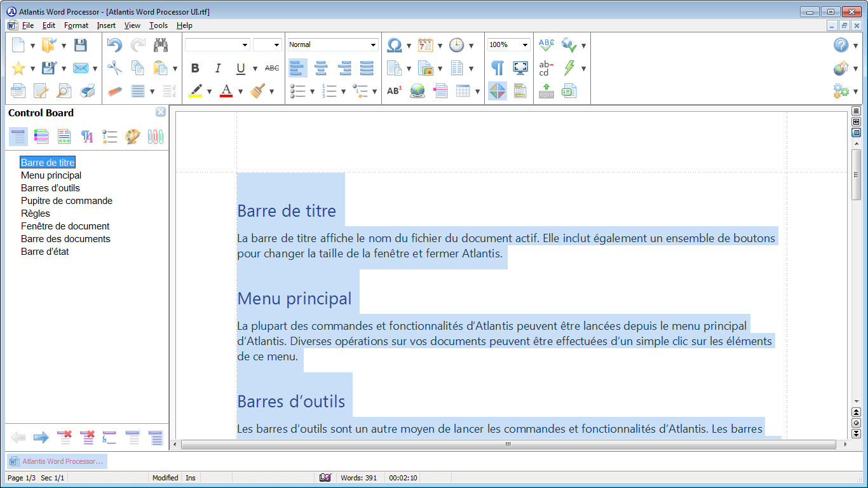Click the horizontal scrollbar thumb
This screenshot has width=868, height=488.
508,445
